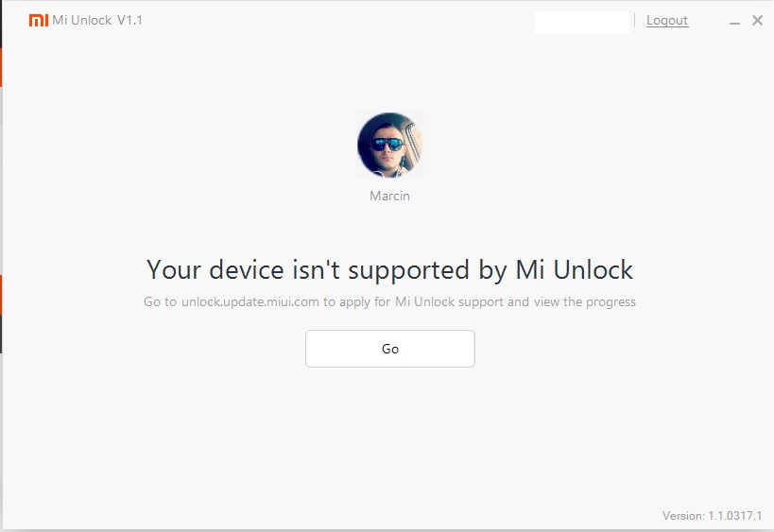Click the "Your device isn't supported" heading

(389, 270)
